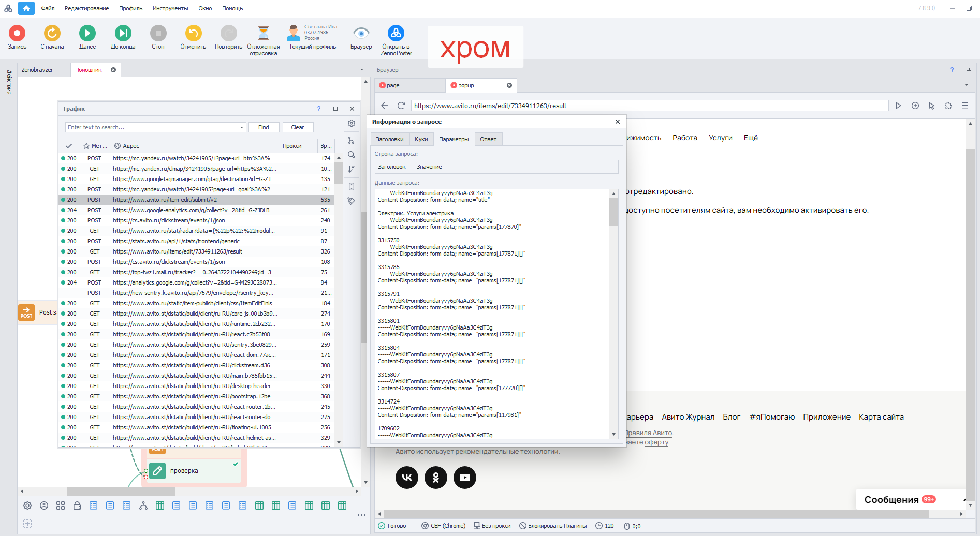
Task: Run to the end with До конца
Action: pos(123,37)
